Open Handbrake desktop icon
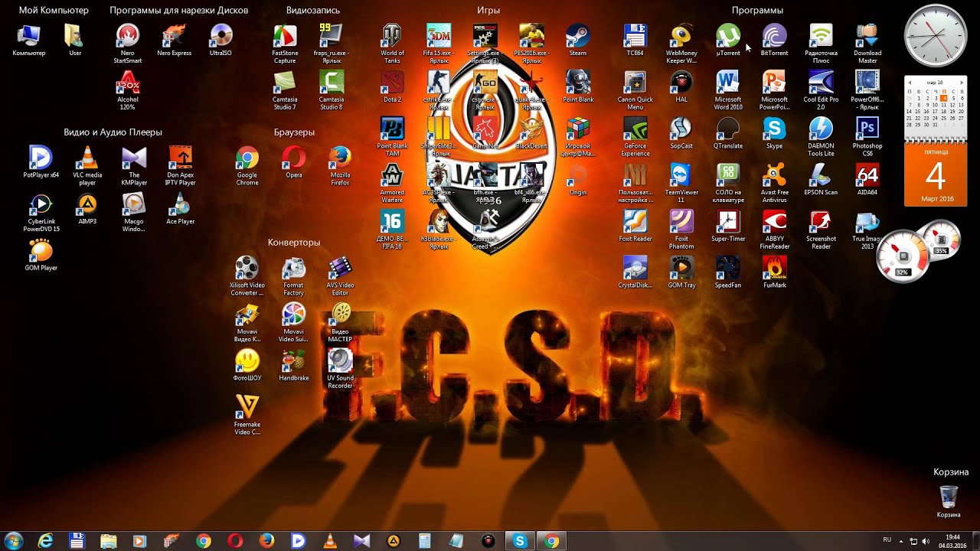This screenshot has width=980, height=551. pos(294,365)
